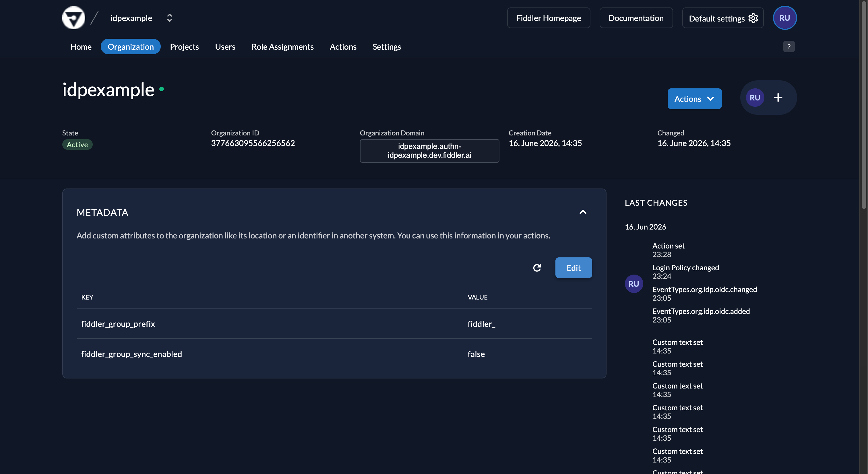Select the fiddler_group_prefix key
This screenshot has height=474, width=868.
click(118, 324)
